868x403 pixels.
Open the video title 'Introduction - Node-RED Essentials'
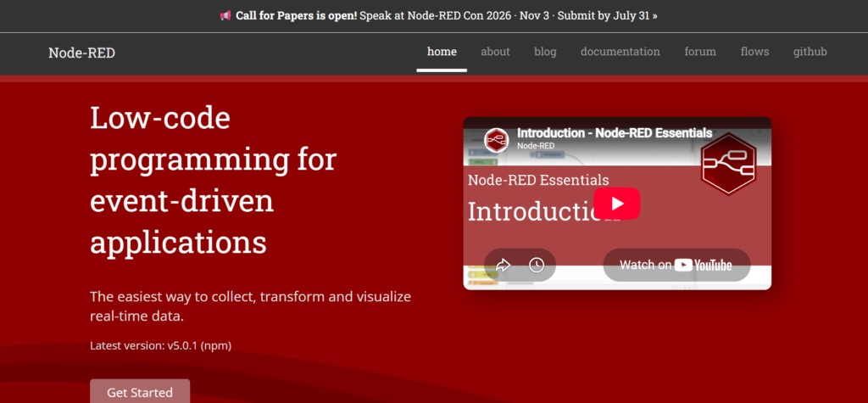(x=615, y=133)
